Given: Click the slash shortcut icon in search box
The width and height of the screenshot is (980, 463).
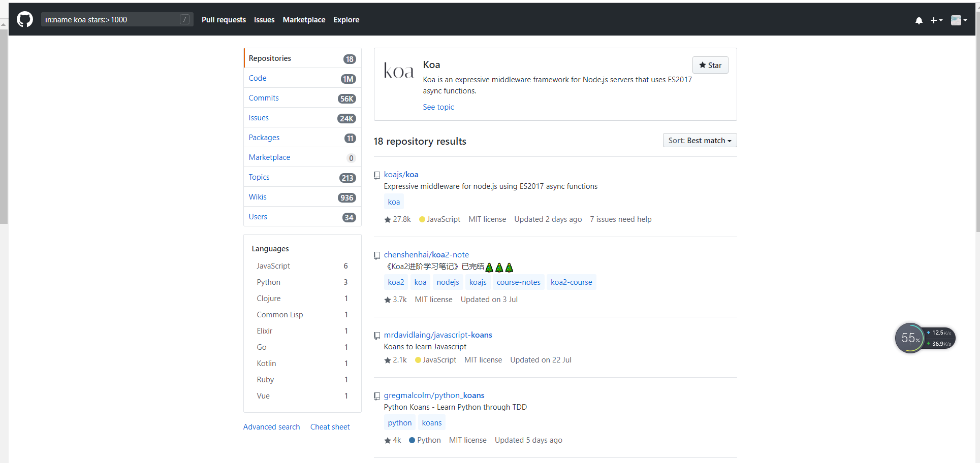Looking at the screenshot, I should coord(184,20).
